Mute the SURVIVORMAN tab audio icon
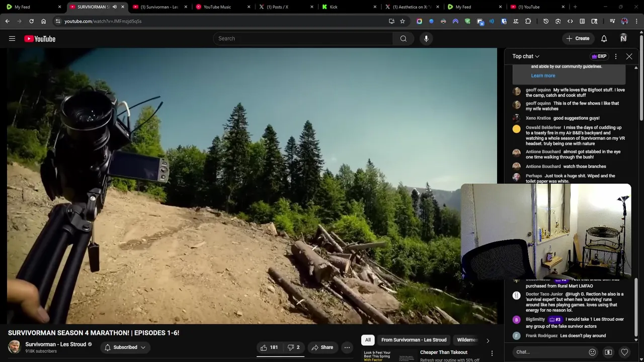Image resolution: width=644 pixels, height=362 pixels. coord(114,7)
